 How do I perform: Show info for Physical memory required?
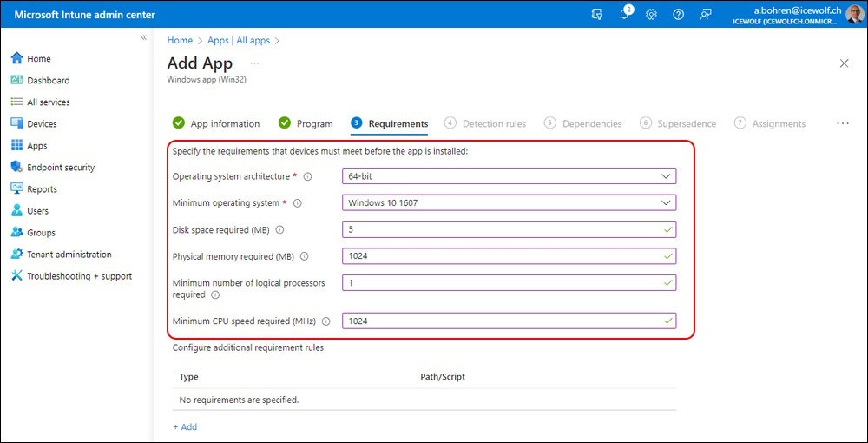point(304,256)
